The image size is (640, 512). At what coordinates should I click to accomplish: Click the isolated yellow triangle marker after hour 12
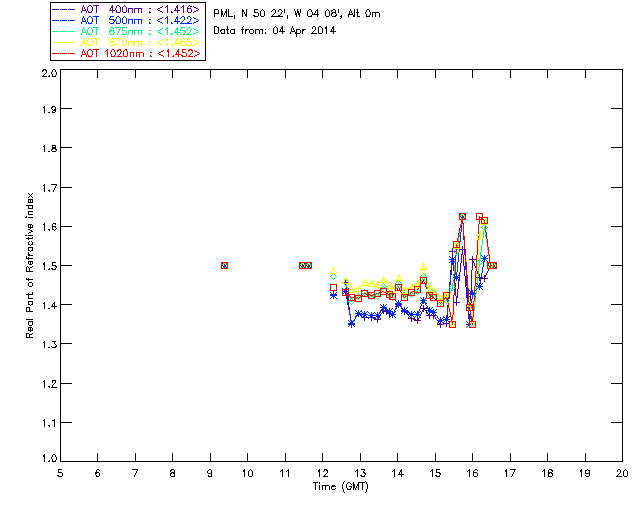click(333, 271)
